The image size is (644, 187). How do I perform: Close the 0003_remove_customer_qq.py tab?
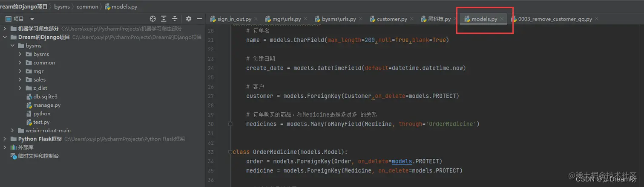[x=596, y=19]
